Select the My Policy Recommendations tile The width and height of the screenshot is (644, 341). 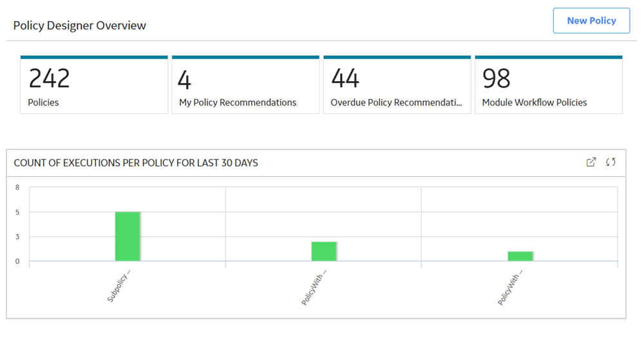(245, 85)
